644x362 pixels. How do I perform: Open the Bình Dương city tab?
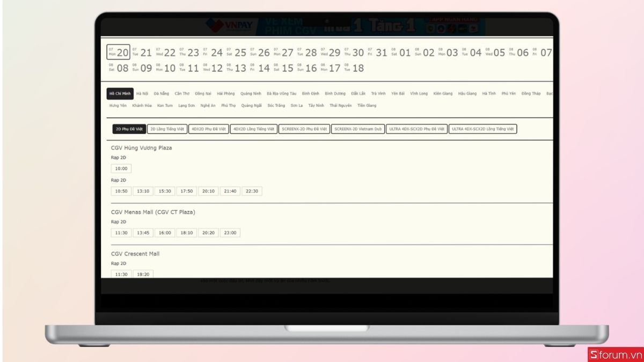pos(335,93)
